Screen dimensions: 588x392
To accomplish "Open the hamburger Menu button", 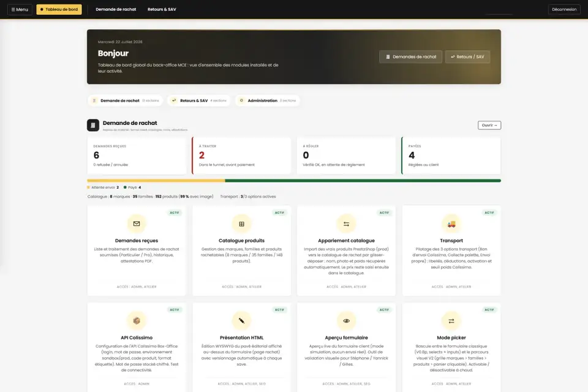I will [20, 9].
